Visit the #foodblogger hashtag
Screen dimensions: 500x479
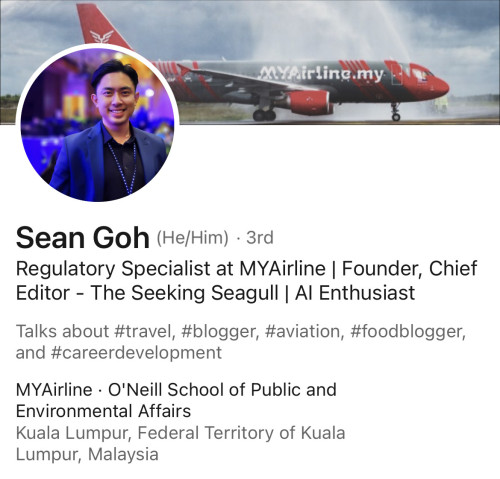(408, 331)
